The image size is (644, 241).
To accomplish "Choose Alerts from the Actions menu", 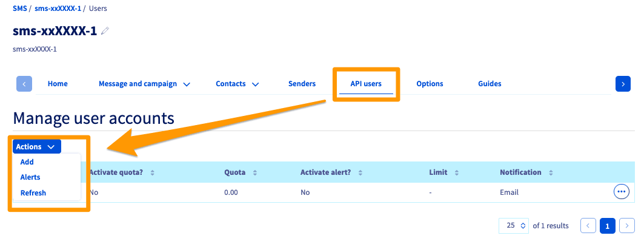I will point(30,177).
